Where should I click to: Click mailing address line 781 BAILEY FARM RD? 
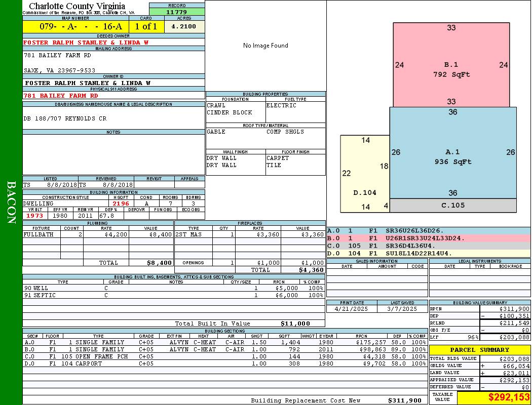pos(57,55)
